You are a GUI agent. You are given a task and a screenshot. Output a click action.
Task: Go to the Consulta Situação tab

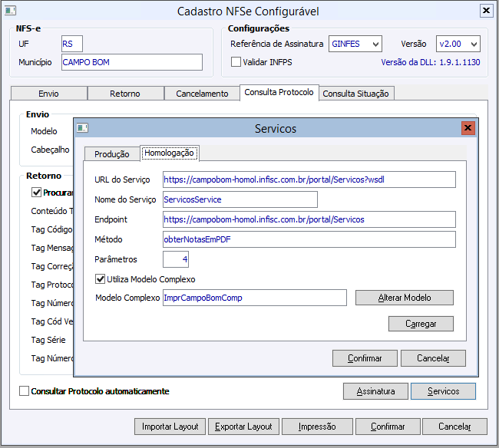point(355,94)
